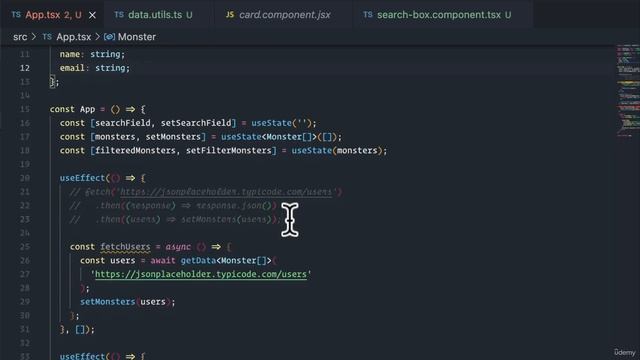Click 'setFilterMonsters' on line 18
The height and width of the screenshot is (360, 640).
[x=229, y=151]
